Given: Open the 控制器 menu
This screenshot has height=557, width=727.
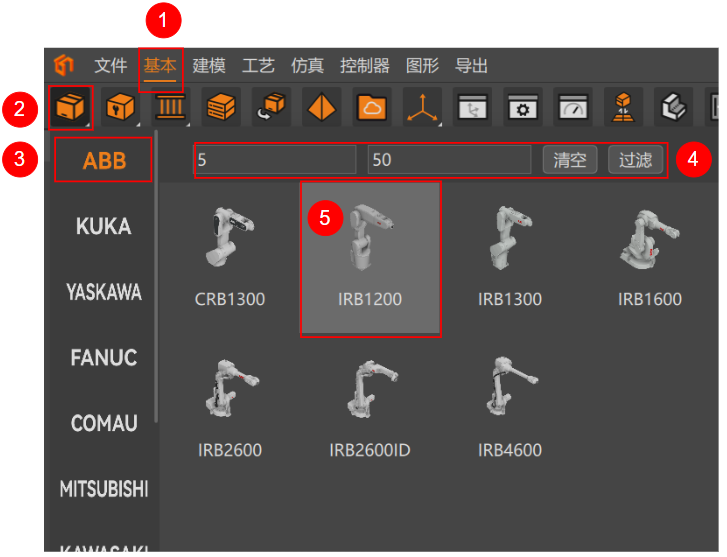Looking at the screenshot, I should 364,66.
